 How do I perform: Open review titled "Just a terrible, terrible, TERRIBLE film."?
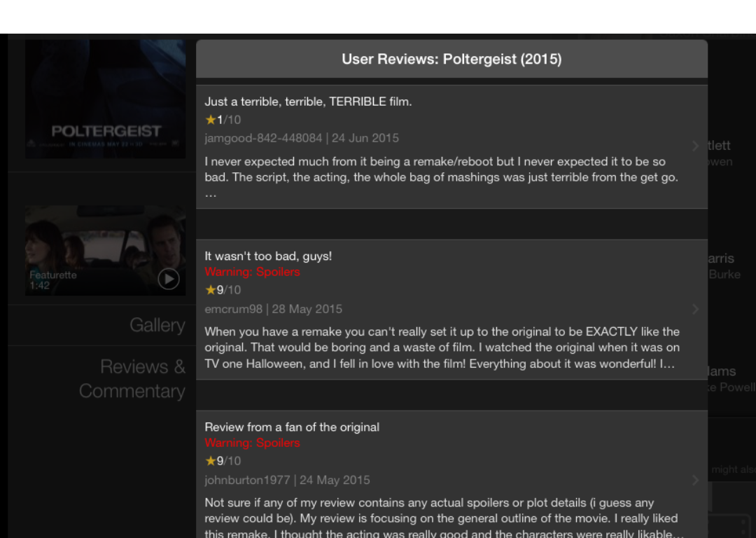308,102
